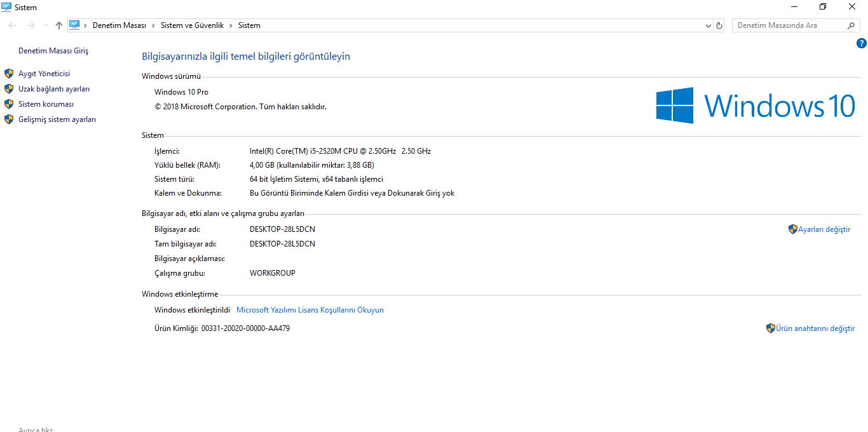The width and height of the screenshot is (868, 432).
Task: Click Ayarları değiştir link
Action: (x=824, y=229)
